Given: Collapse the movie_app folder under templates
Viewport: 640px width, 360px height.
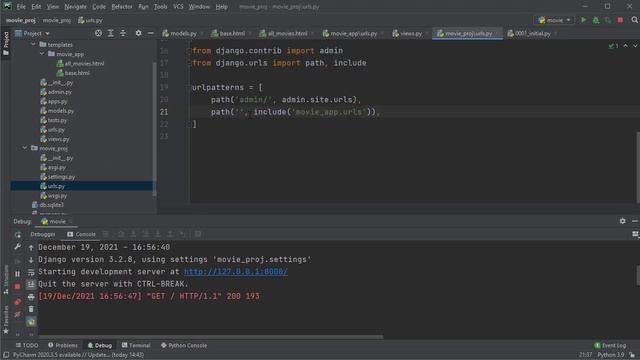Looking at the screenshot, I should [x=42, y=54].
